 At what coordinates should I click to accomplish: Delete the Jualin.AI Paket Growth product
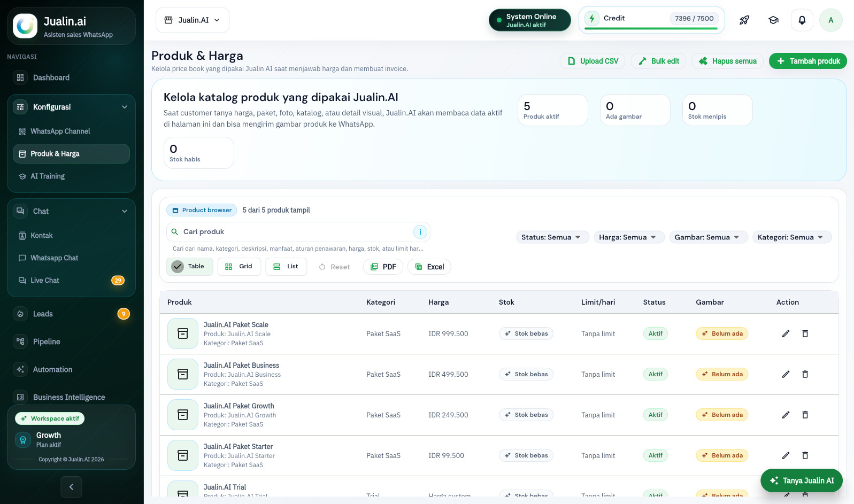(805, 415)
